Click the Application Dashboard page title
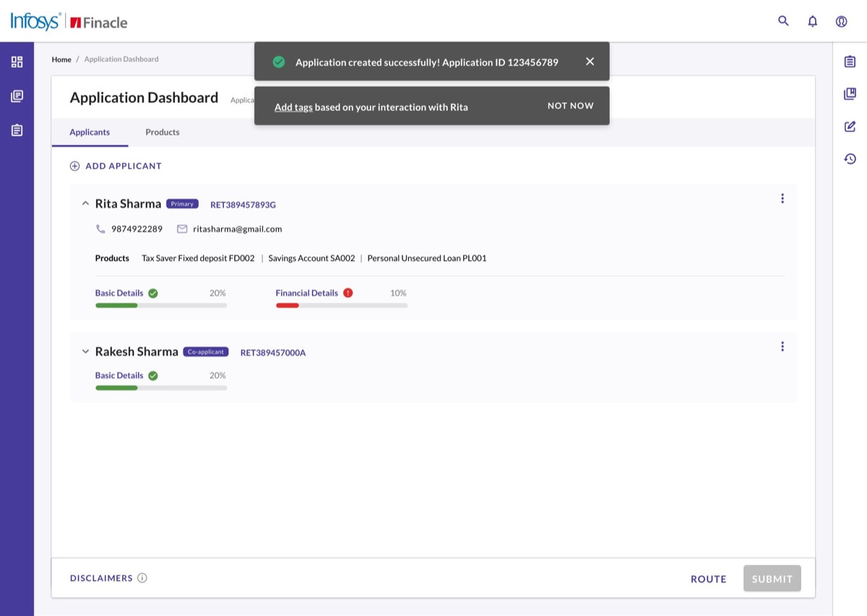The width and height of the screenshot is (867, 616). click(x=144, y=97)
